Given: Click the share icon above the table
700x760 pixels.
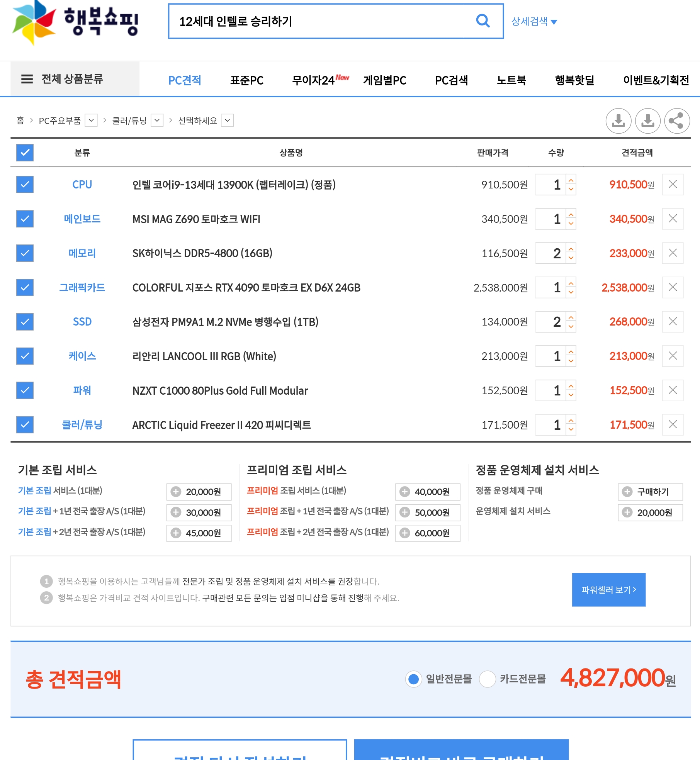Looking at the screenshot, I should 677,121.
